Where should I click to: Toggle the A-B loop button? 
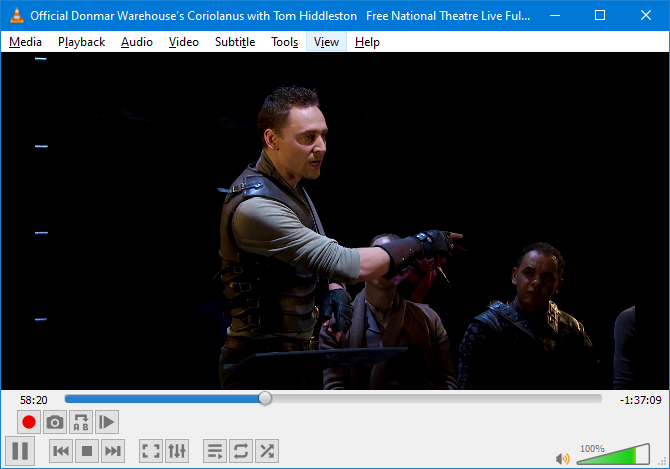point(81,422)
